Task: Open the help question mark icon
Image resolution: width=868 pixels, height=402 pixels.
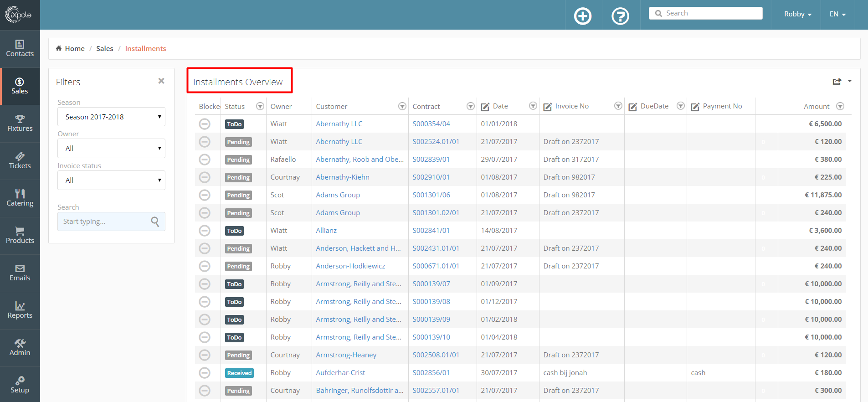Action: [x=620, y=16]
